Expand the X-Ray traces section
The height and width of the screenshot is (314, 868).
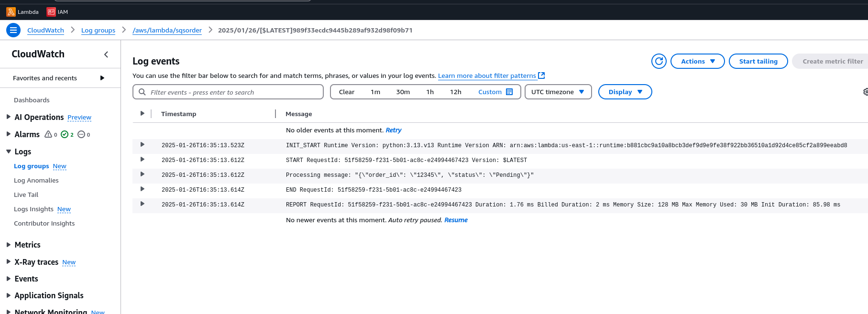pyautogui.click(x=9, y=262)
